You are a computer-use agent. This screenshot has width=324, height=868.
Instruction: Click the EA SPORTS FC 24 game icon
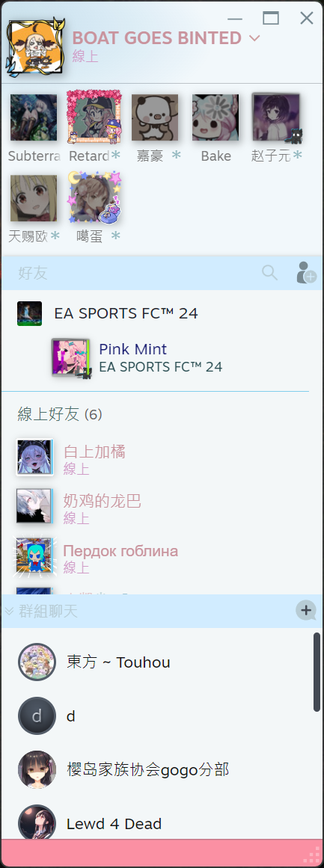(x=29, y=313)
